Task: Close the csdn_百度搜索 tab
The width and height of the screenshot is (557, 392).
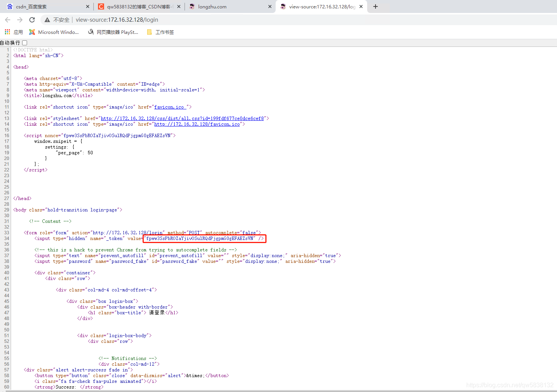Action: point(88,6)
